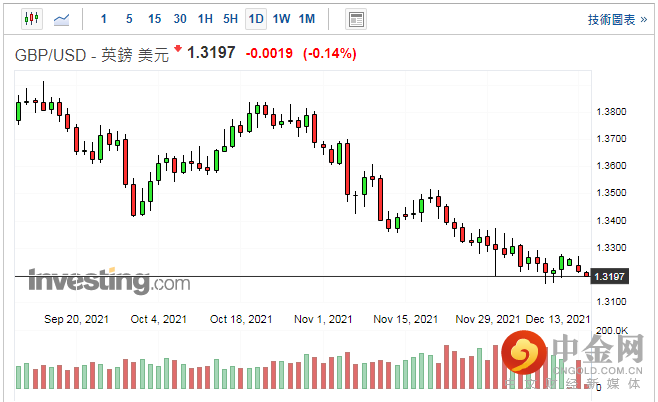Select the candlestick chart type icon
Viewport: 658px width, 402px height.
[x=32, y=19]
